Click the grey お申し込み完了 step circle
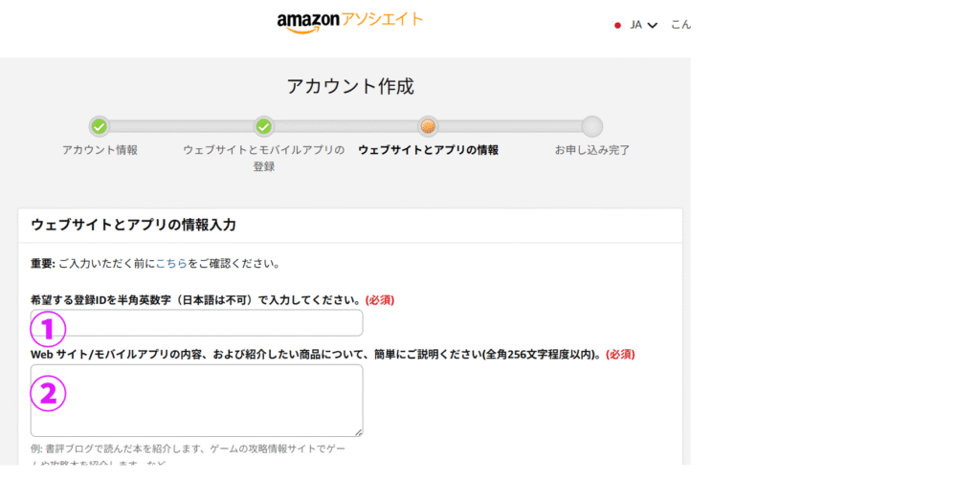Screen dimensions: 980x480 point(592,126)
